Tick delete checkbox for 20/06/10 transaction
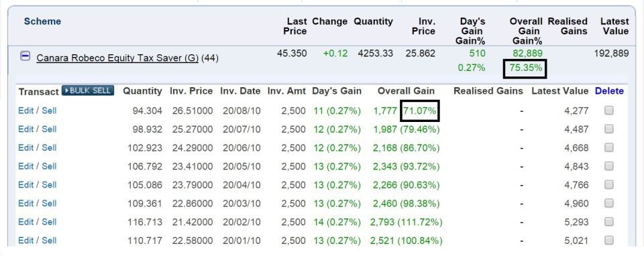This screenshot has height=256, width=644. 608,147
